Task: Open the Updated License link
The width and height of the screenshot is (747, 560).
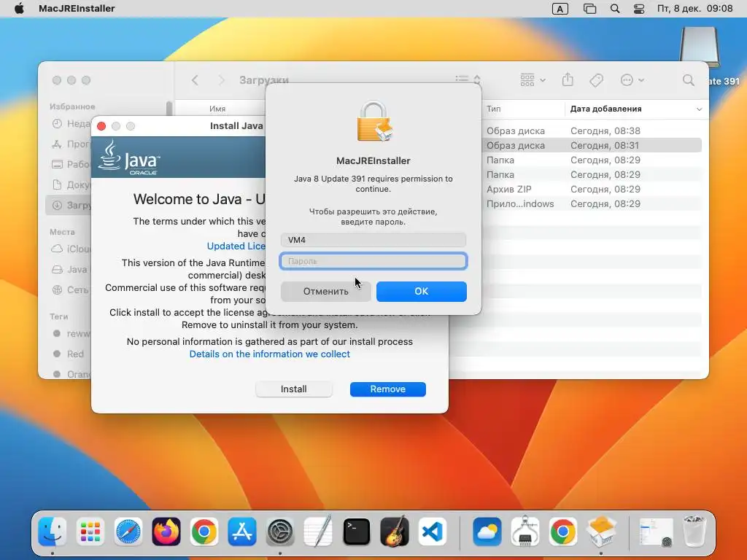Action: [x=236, y=246]
